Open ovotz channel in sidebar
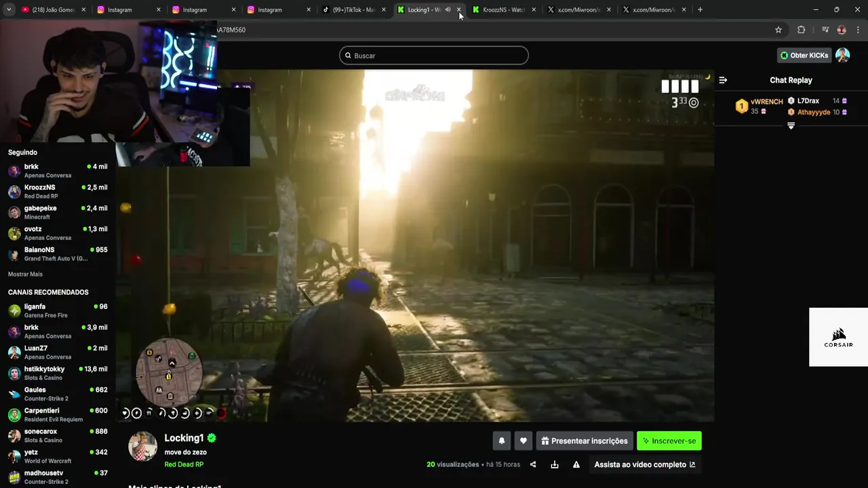868x488 pixels. coord(58,233)
